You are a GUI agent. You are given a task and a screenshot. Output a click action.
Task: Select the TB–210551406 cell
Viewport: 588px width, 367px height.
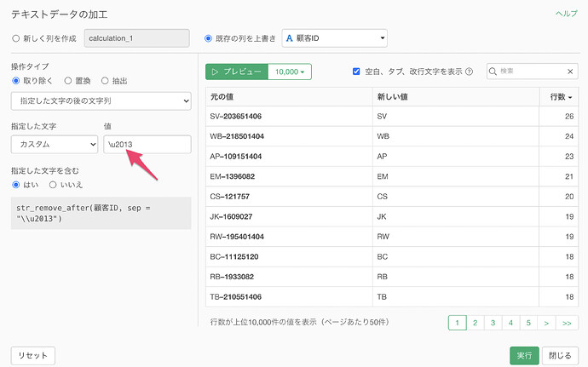(x=289, y=297)
